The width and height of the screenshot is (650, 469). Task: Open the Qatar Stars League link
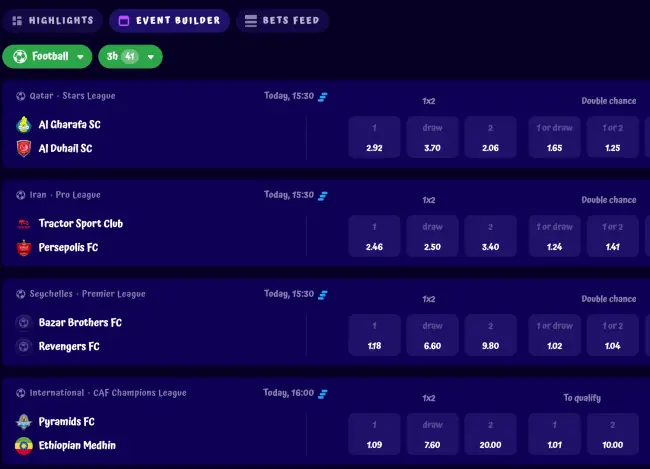point(72,96)
